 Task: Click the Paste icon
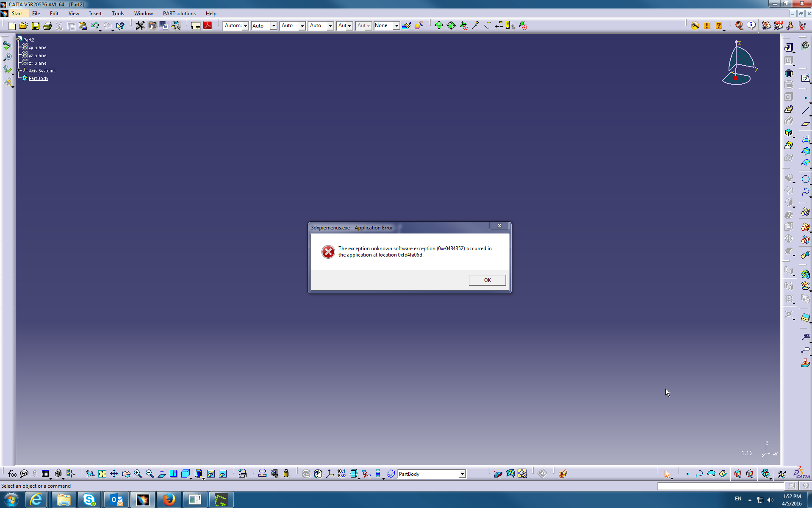coord(83,26)
